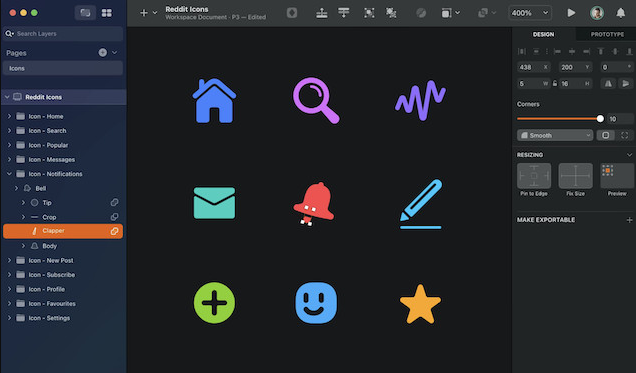This screenshot has width=636, height=373.
Task: Distribute layers horizontally
Action: pos(522,51)
